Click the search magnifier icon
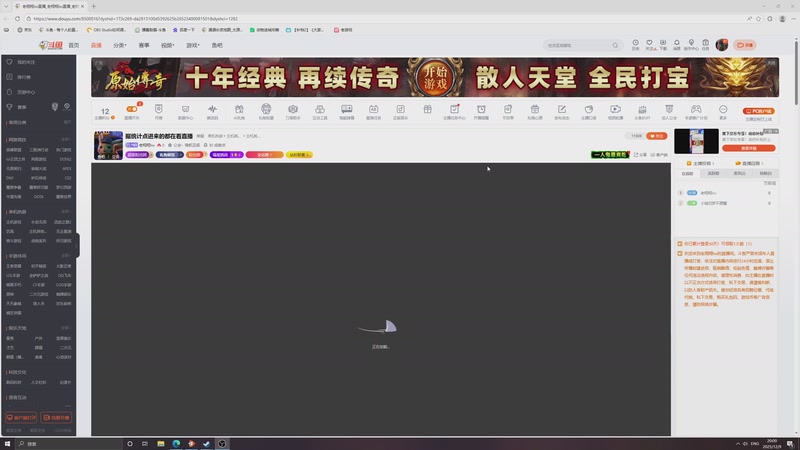 pyautogui.click(x=615, y=45)
